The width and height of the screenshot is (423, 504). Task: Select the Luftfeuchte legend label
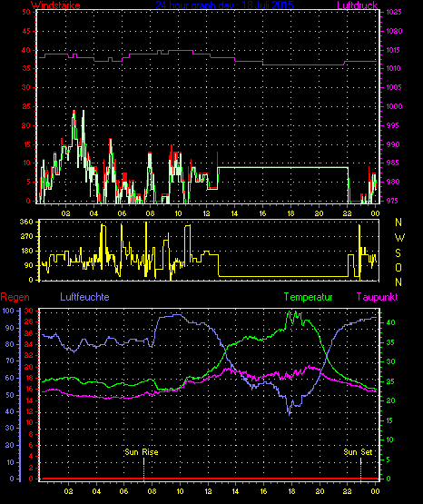click(x=84, y=297)
